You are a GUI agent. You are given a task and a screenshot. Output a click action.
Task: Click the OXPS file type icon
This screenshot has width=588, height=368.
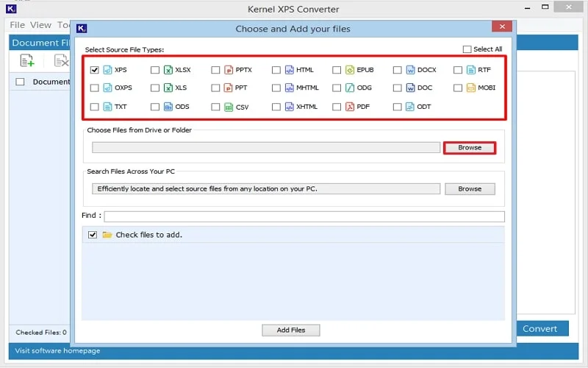click(107, 88)
